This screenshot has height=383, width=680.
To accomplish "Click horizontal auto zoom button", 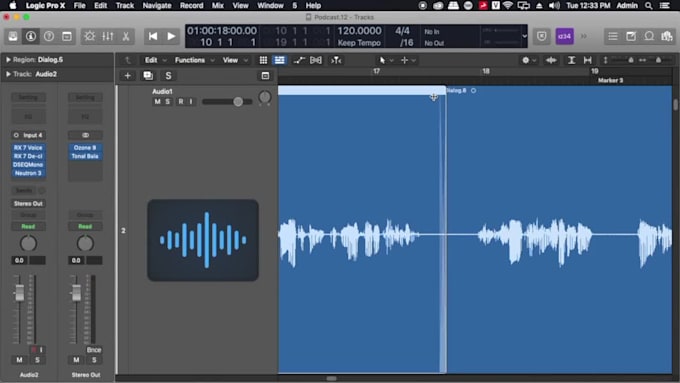I will pos(588,60).
